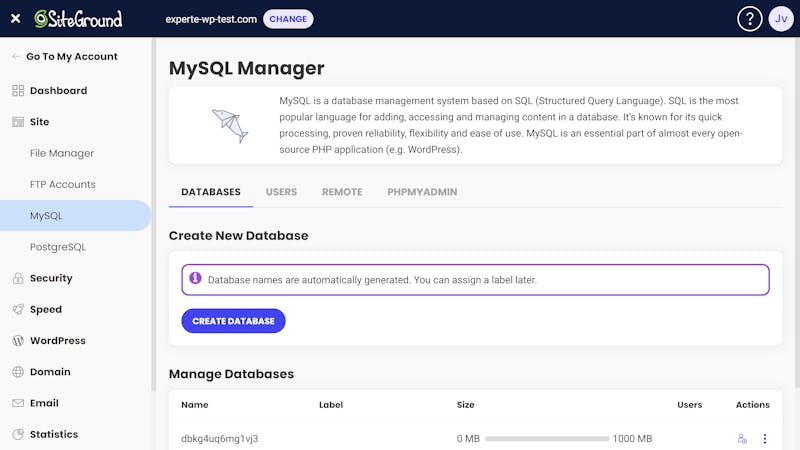Open the Dashboard menu item
The image size is (800, 450).
58,91
